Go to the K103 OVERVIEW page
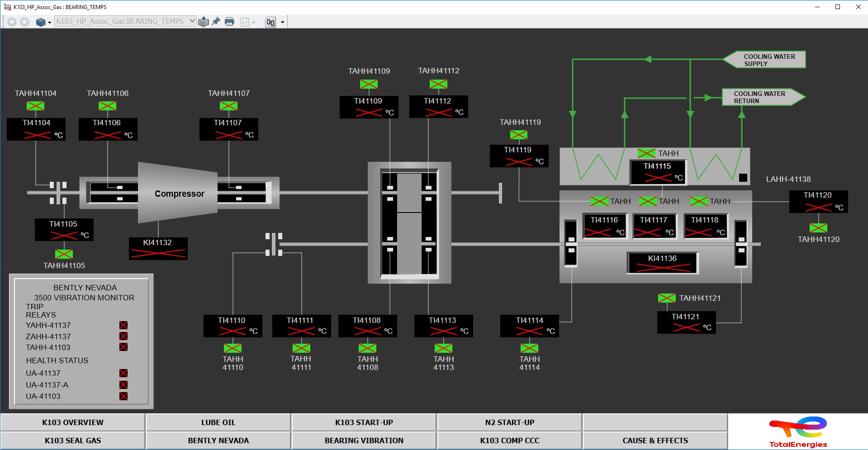 [x=73, y=422]
